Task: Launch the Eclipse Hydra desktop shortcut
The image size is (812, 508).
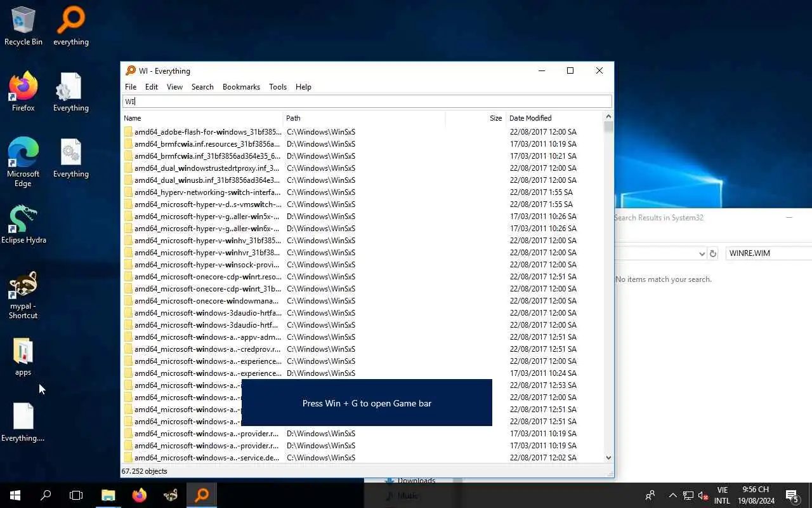Action: click(23, 224)
